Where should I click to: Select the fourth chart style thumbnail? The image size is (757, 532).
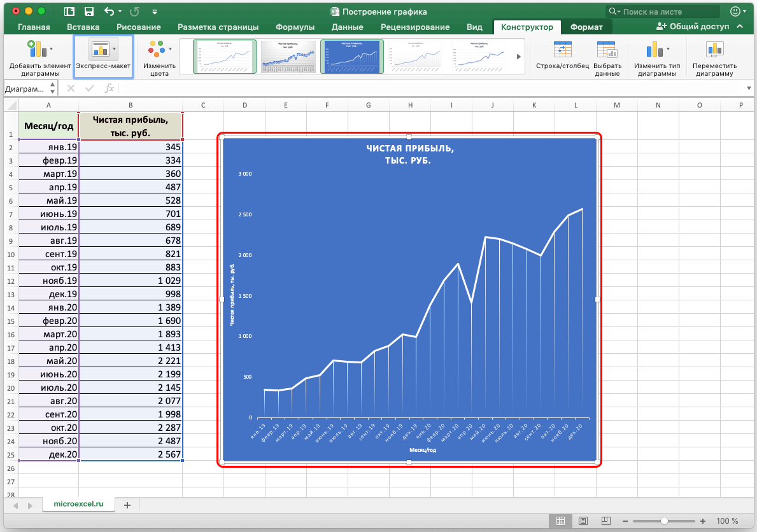(x=416, y=57)
